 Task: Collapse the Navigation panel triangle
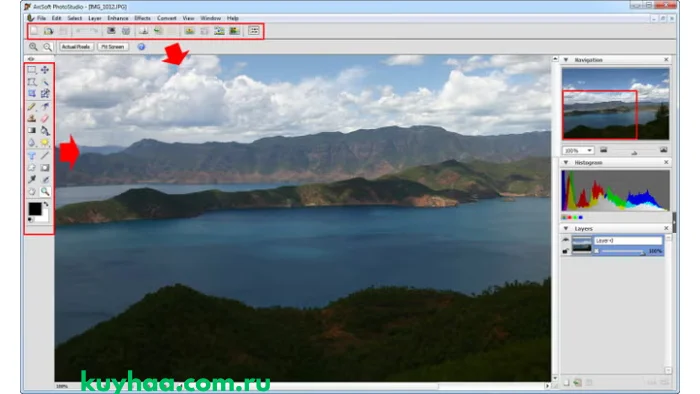point(566,60)
